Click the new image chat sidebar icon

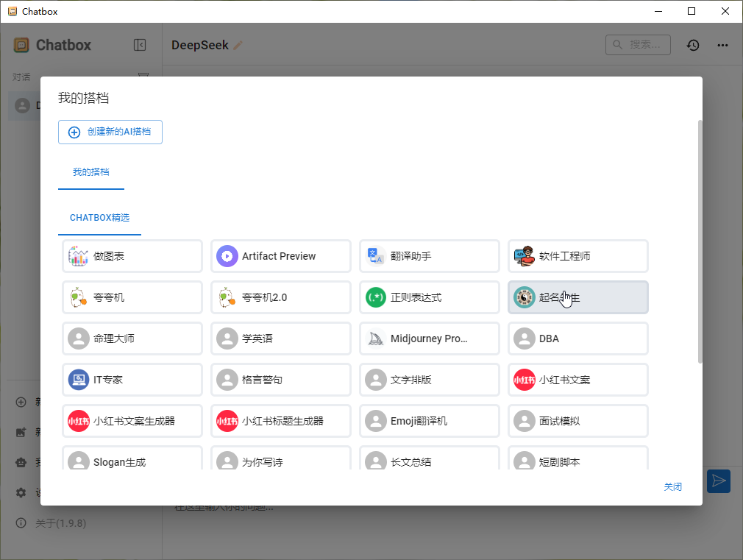click(21, 432)
